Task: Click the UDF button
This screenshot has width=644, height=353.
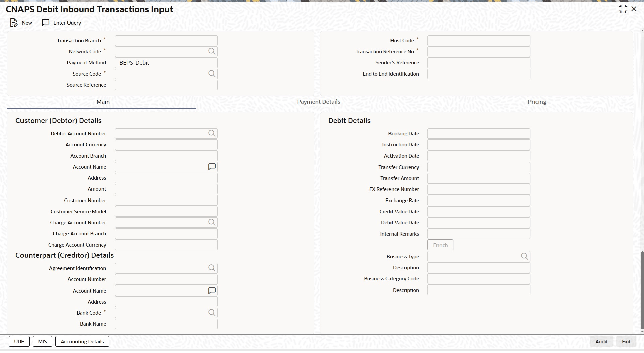Action: tap(19, 341)
